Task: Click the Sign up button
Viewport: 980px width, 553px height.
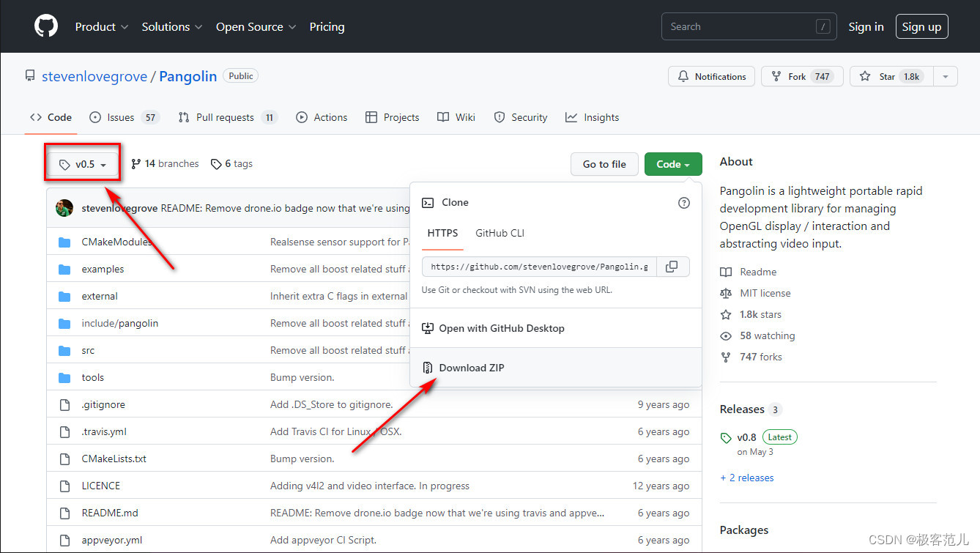Action: tap(921, 26)
